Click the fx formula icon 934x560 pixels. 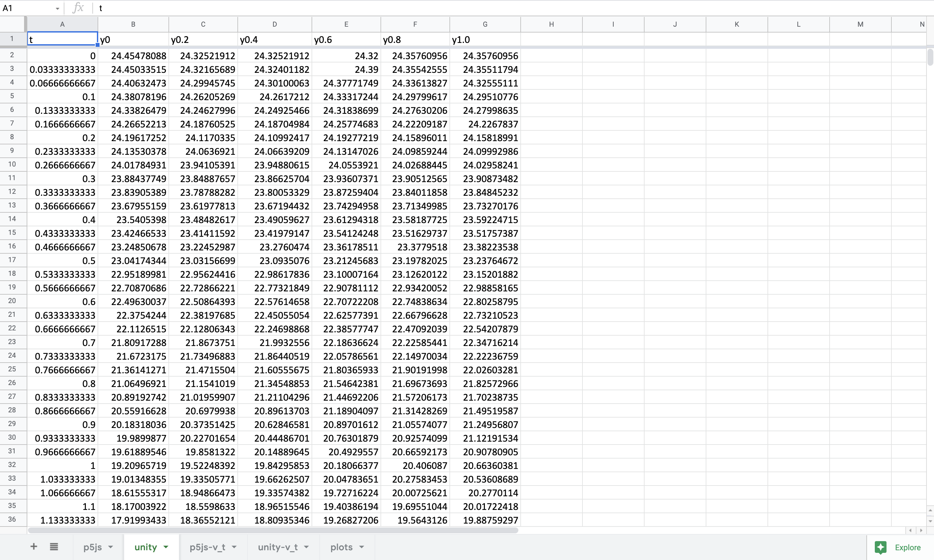click(x=78, y=8)
